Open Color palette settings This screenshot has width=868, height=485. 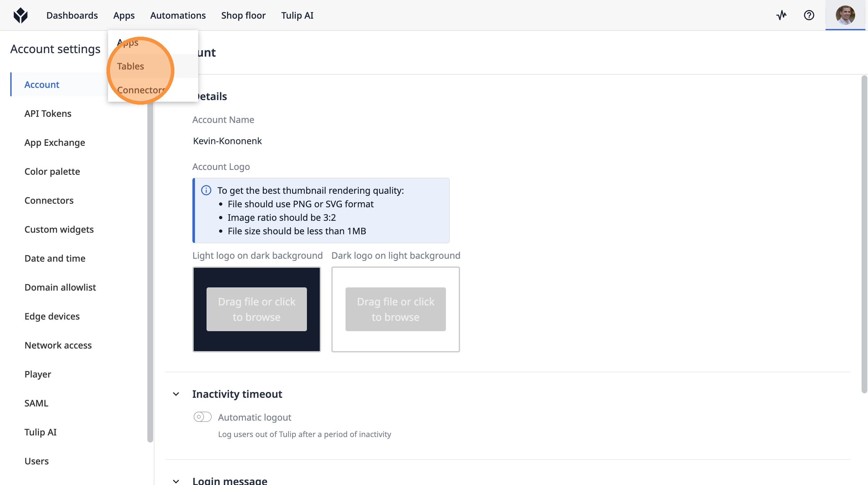pos(52,172)
